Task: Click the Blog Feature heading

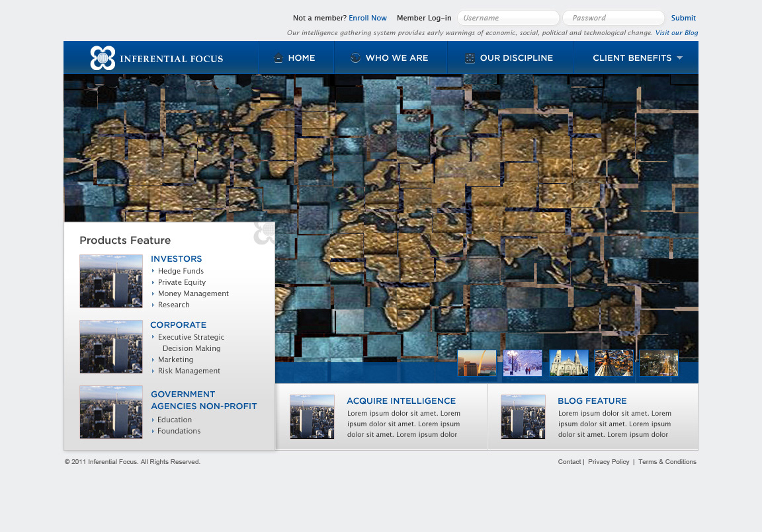Action: (592, 401)
